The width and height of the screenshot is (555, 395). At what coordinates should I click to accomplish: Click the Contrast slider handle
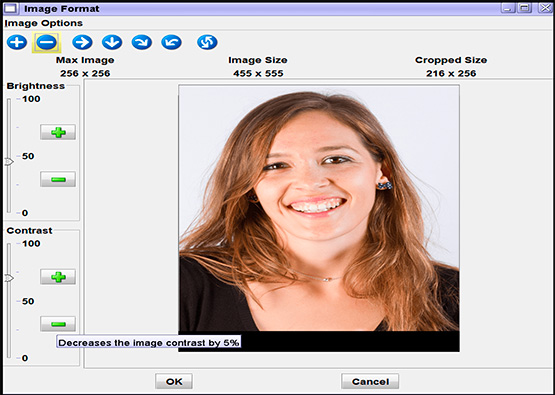9,279
